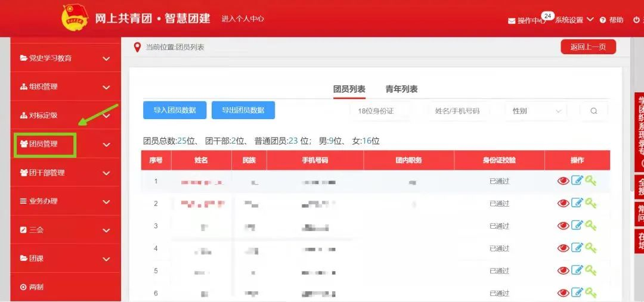Click the edit pencil icon in row 4

pos(577,248)
